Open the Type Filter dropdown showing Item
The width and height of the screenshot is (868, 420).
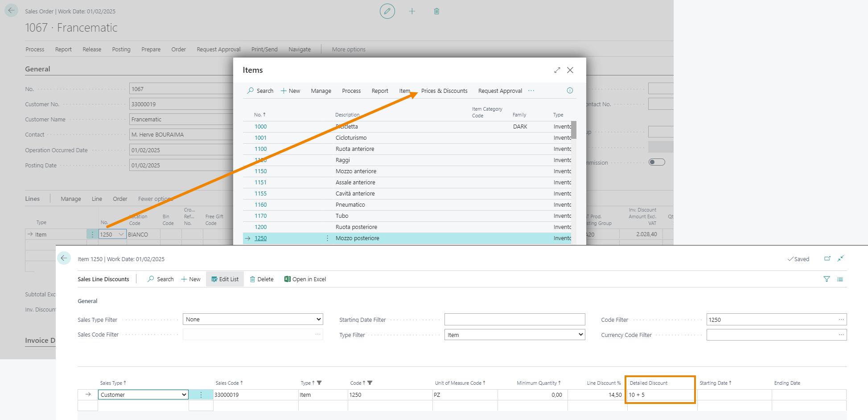[514, 335]
